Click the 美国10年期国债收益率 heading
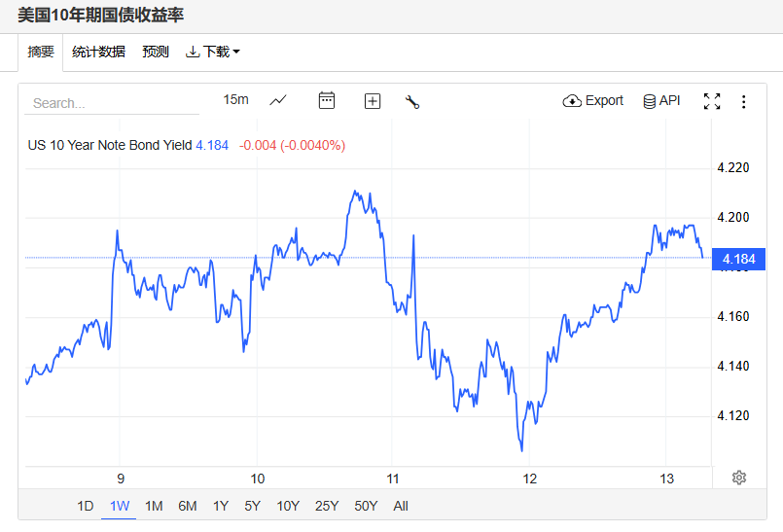 coord(101,15)
